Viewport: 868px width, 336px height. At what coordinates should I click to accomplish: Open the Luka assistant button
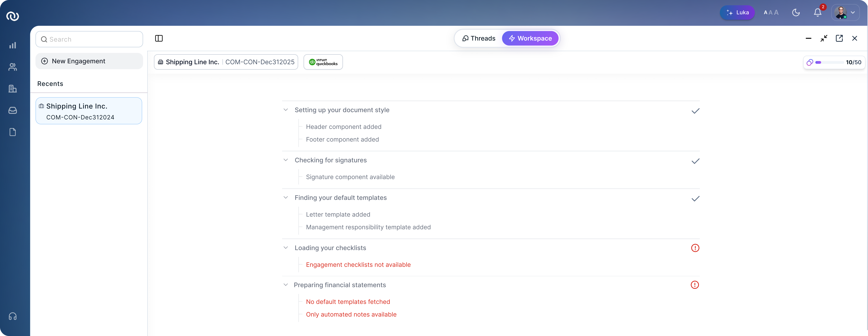(x=737, y=12)
